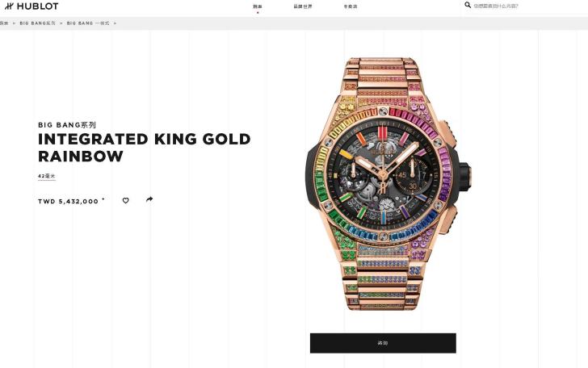Viewport: 588px width, 368px height.
Task: Click the magnifying glass search icon
Action: pyautogui.click(x=468, y=5)
